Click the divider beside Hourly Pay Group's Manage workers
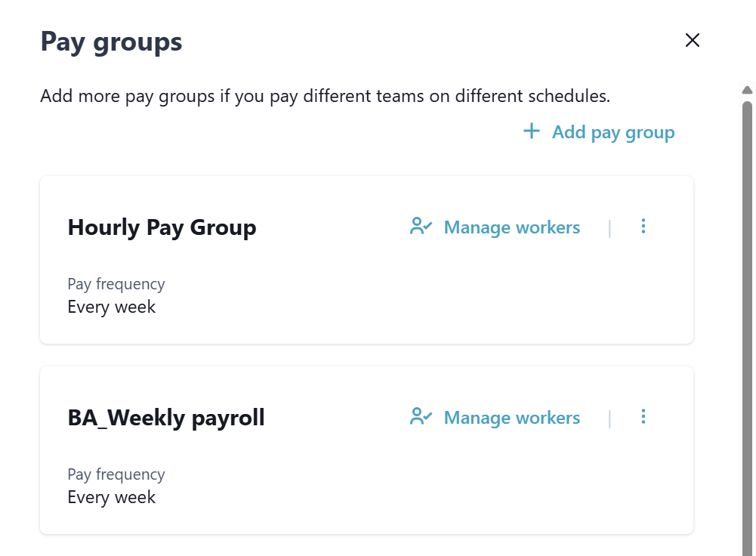This screenshot has height=556, width=756. [609, 227]
